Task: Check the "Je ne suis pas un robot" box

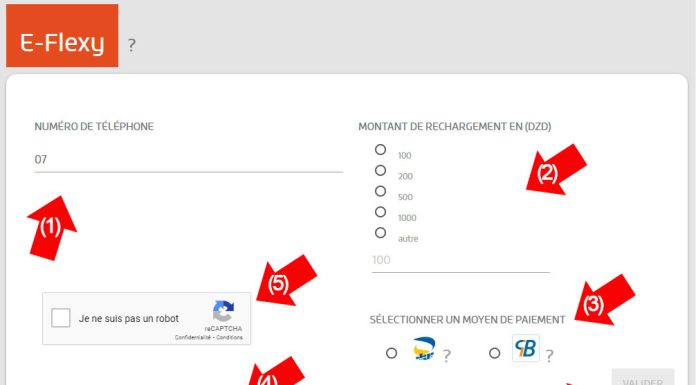Action: [x=61, y=318]
